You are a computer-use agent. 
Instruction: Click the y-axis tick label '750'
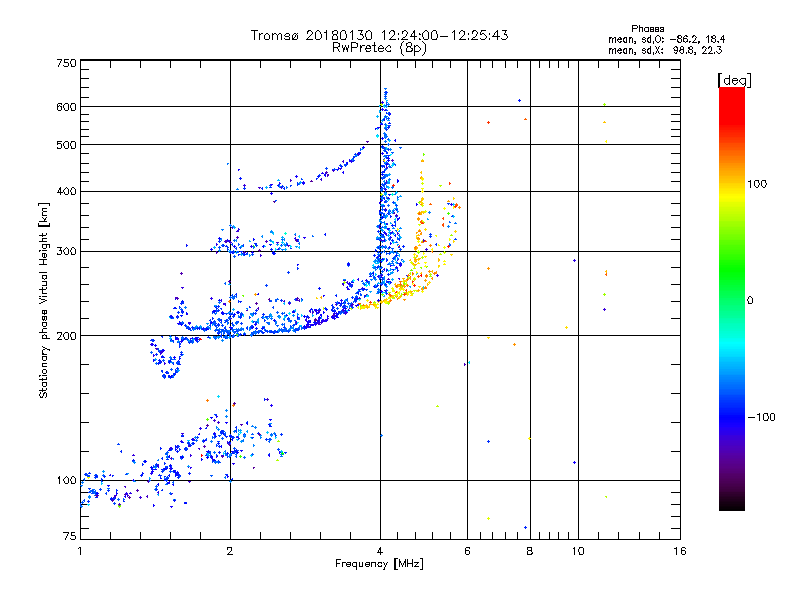pyautogui.click(x=66, y=63)
